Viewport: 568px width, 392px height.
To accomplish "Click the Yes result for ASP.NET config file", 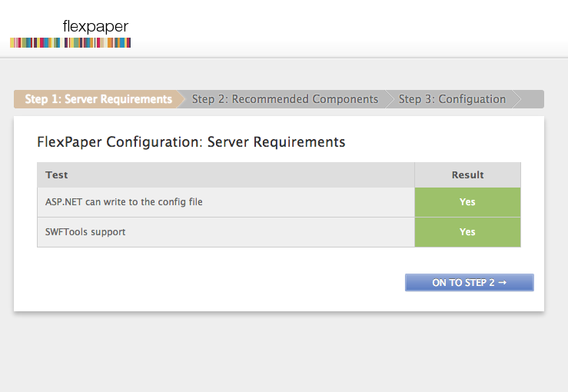I will coord(467,202).
